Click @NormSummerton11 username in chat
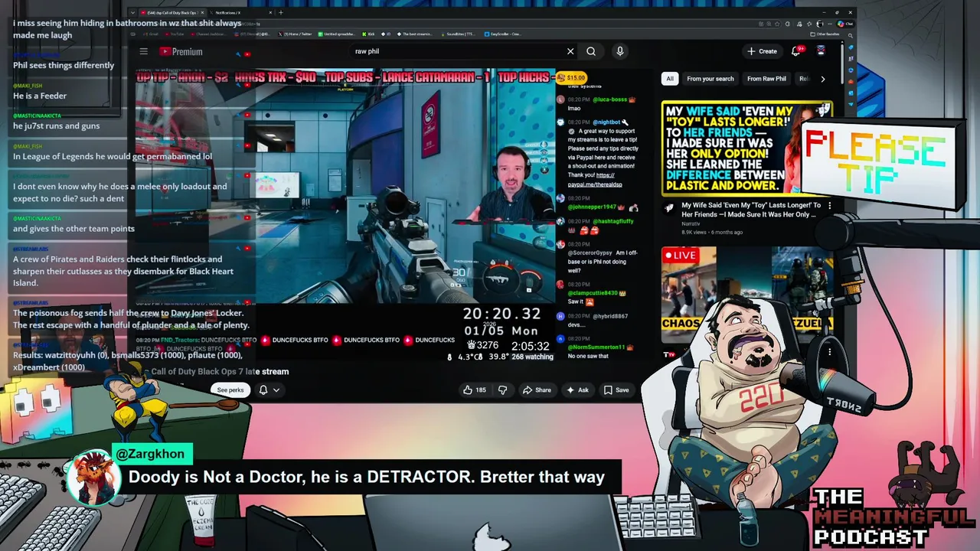 click(596, 347)
